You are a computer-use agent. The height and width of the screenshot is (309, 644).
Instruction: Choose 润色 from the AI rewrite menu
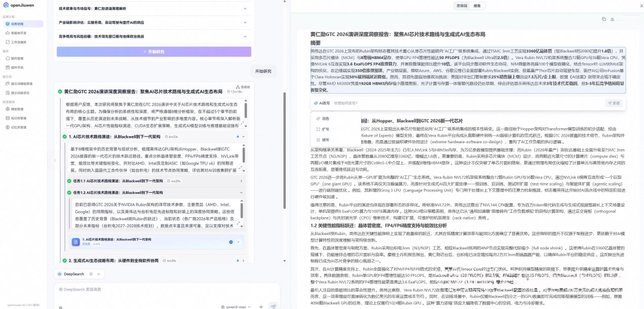pos(325,119)
